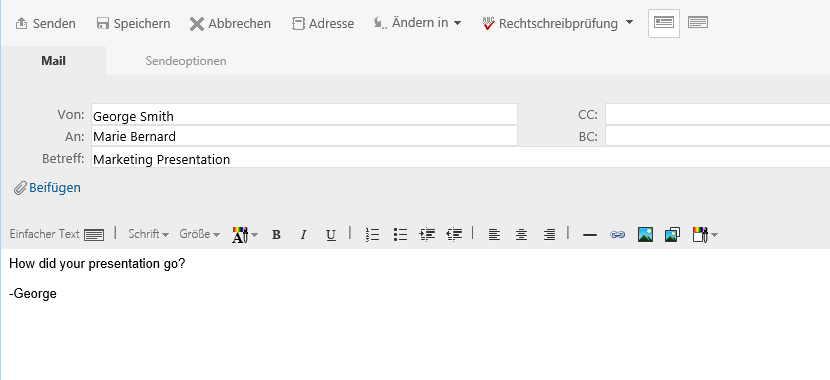Insert background image icon
Image resolution: width=830 pixels, height=380 pixels.
(x=672, y=234)
